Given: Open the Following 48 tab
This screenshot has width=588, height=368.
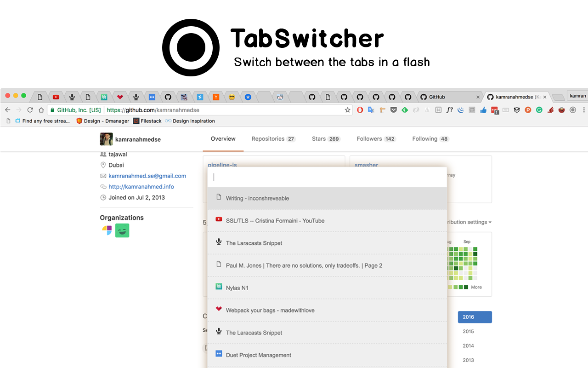Looking at the screenshot, I should [430, 139].
